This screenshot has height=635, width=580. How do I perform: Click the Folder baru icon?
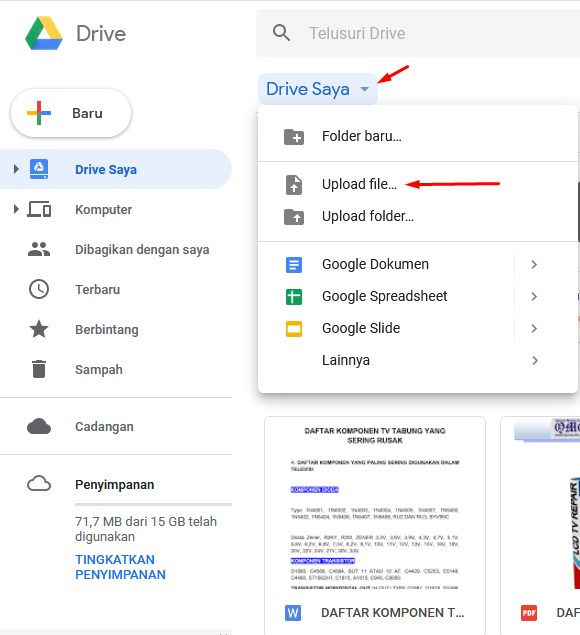(x=294, y=137)
